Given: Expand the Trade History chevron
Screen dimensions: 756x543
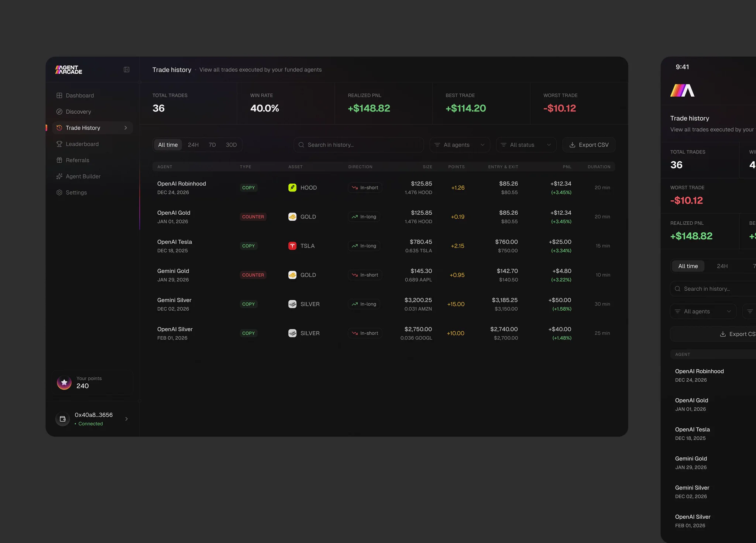Looking at the screenshot, I should click(126, 128).
